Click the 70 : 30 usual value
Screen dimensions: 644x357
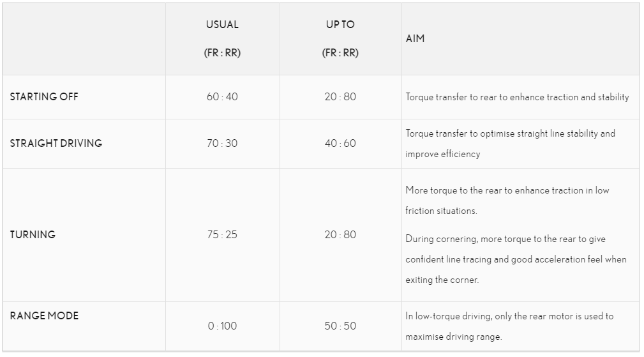click(x=222, y=143)
